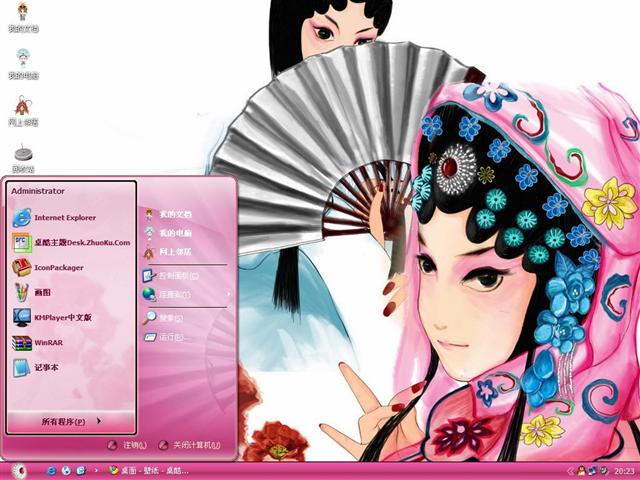
Task: Click the 20:23 taskbar clock
Action: pos(624,471)
